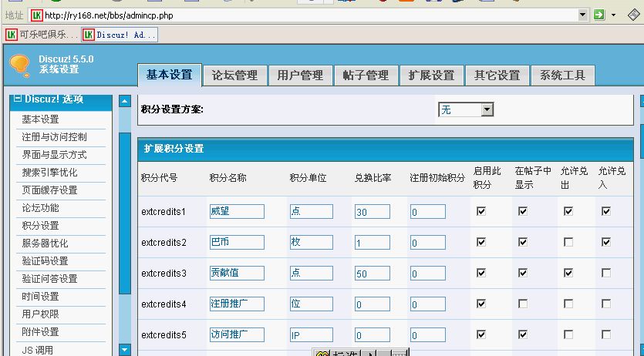Click the extcredits5 积分单位 field IP
The height and width of the screenshot is (356, 644).
pos(312,334)
